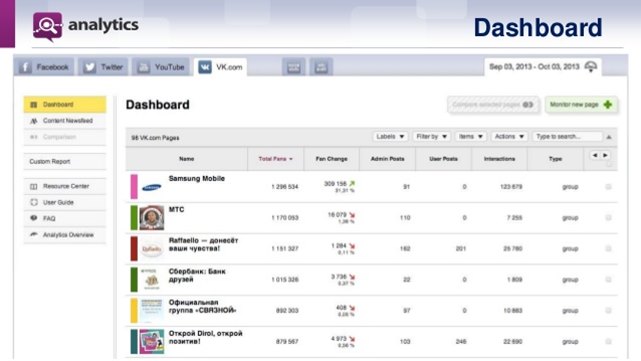Click the FAQ icon

(x=34, y=218)
